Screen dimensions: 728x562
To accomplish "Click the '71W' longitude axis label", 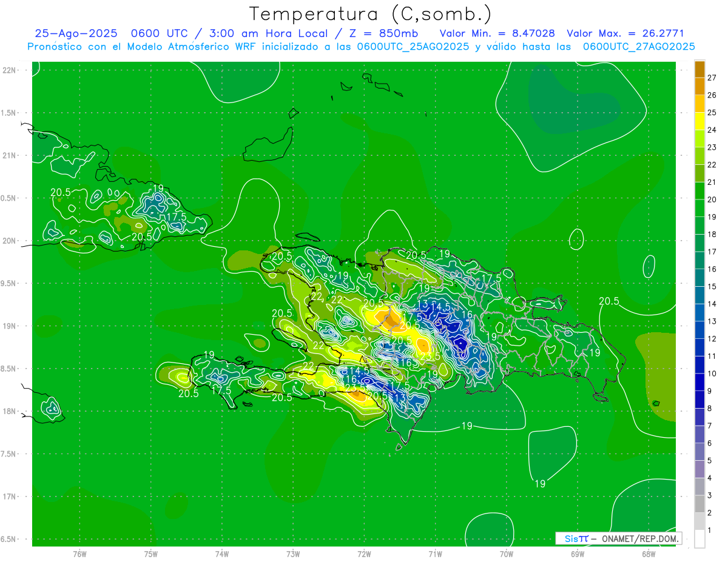I will point(435,554).
